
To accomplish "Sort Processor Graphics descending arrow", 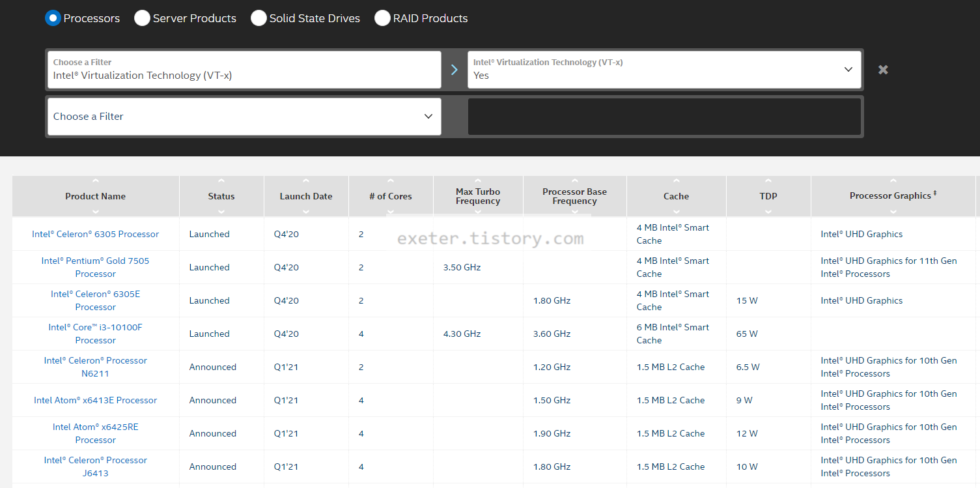I will 893,211.
